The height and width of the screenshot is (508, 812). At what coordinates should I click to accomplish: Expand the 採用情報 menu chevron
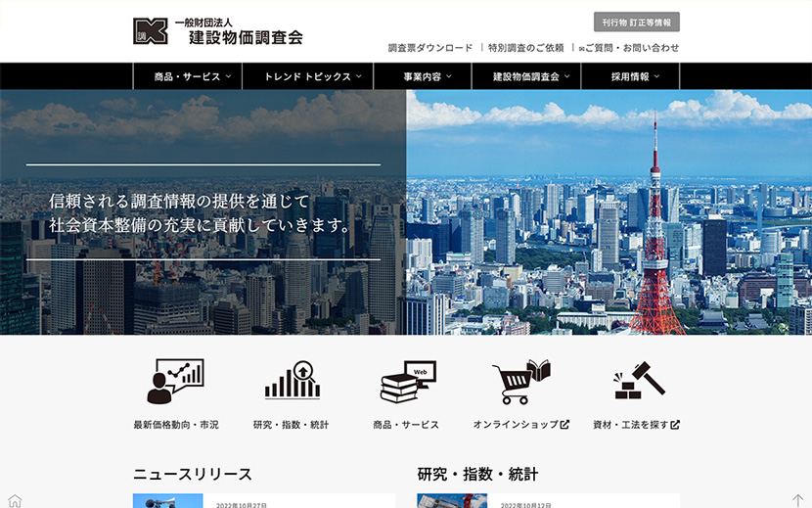coord(656,76)
